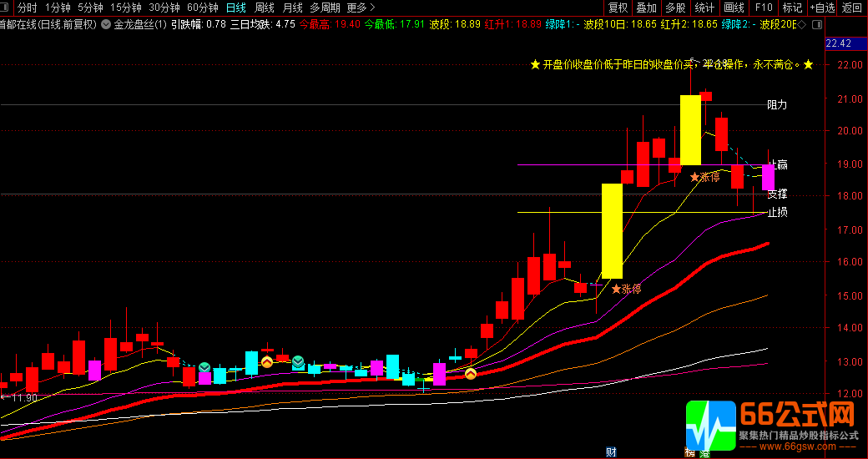Click the 榜 ranking event marker
This screenshot has width=868, height=459.
(x=689, y=453)
